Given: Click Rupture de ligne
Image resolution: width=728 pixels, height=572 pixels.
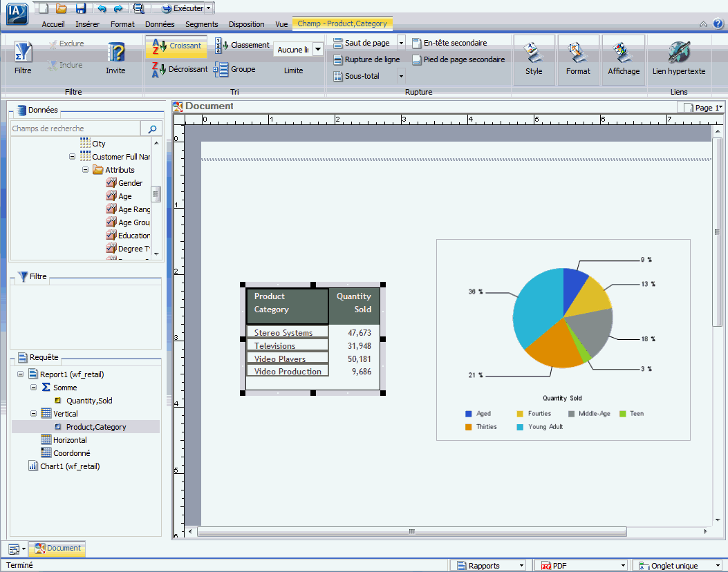Looking at the screenshot, I should (367, 59).
